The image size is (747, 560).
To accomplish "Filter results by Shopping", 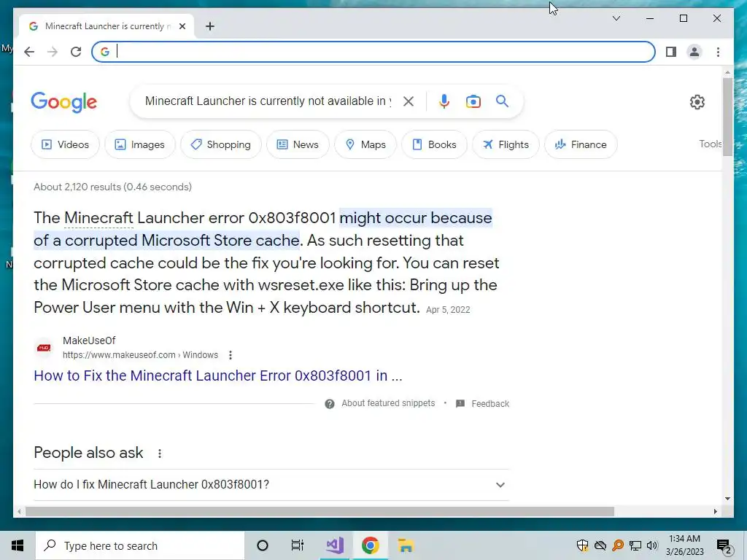I will pyautogui.click(x=221, y=145).
